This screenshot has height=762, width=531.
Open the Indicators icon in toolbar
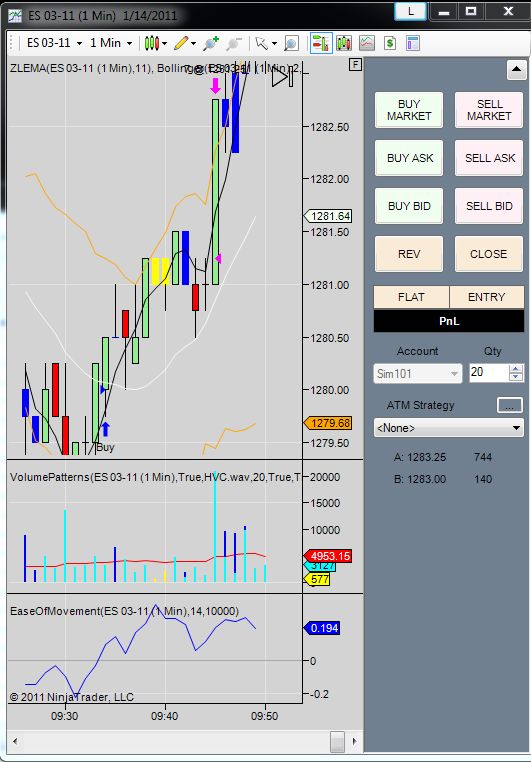click(x=344, y=43)
